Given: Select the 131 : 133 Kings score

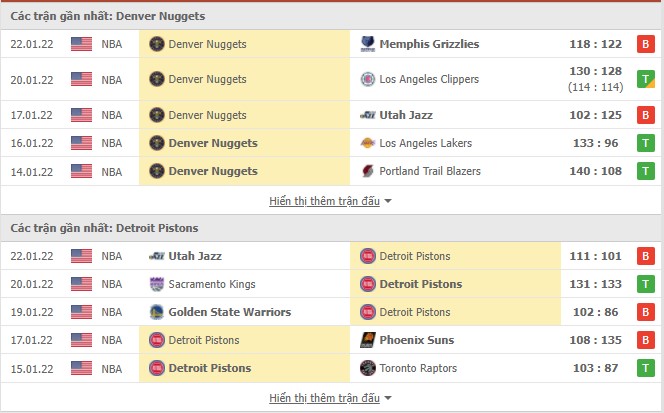Looking at the screenshot, I should (599, 284).
